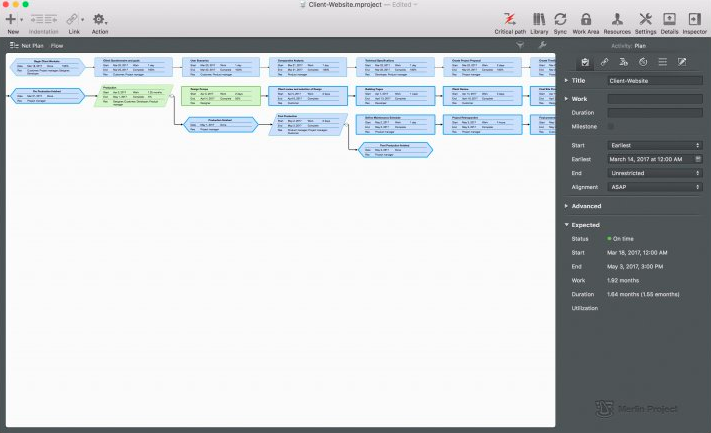The width and height of the screenshot is (711, 433).
Task: Select the Building Pages task node
Action: pyautogui.click(x=395, y=96)
